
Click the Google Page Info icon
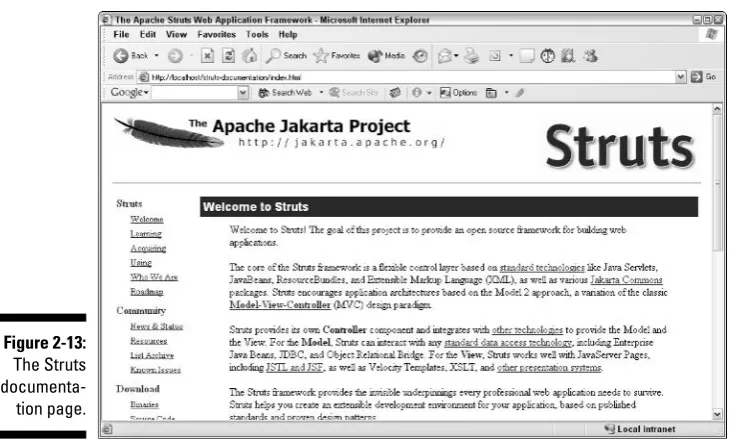click(x=417, y=93)
